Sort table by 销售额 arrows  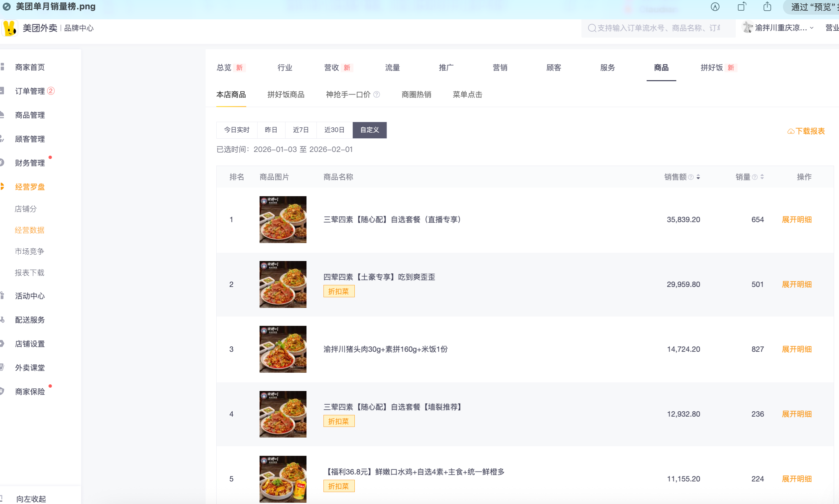pos(698,177)
